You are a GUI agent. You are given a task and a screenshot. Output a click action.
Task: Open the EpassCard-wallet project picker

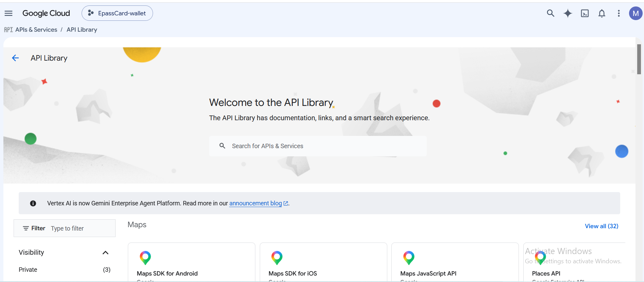click(117, 13)
